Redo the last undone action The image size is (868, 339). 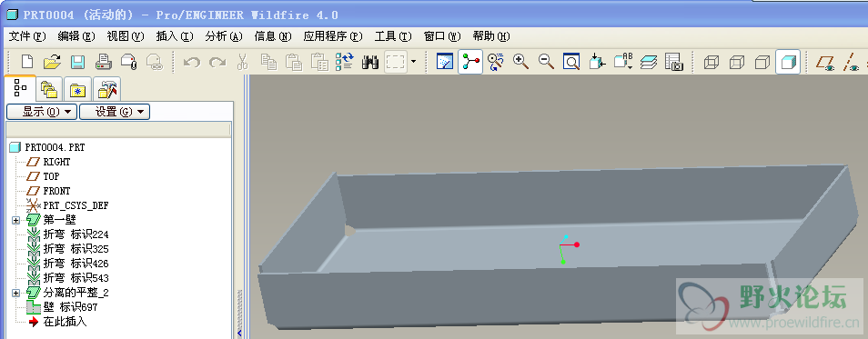pos(217,62)
